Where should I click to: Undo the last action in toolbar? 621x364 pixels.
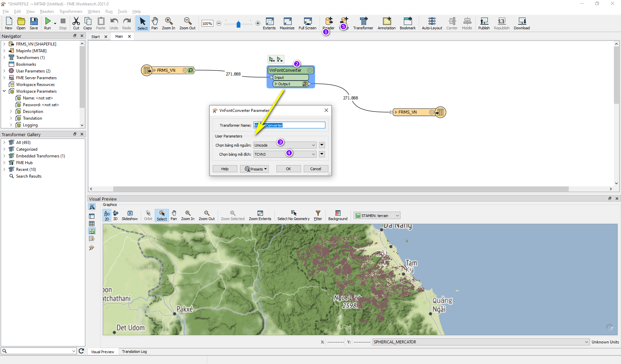click(x=114, y=23)
